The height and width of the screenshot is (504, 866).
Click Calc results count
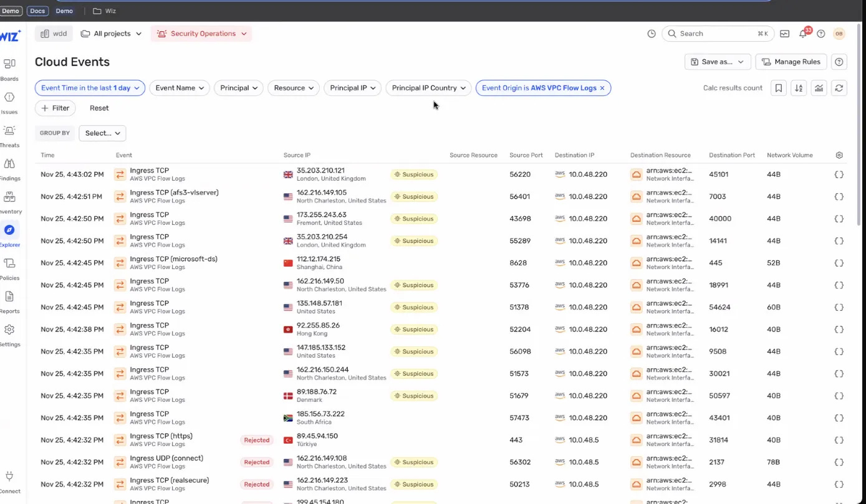pyautogui.click(x=733, y=88)
